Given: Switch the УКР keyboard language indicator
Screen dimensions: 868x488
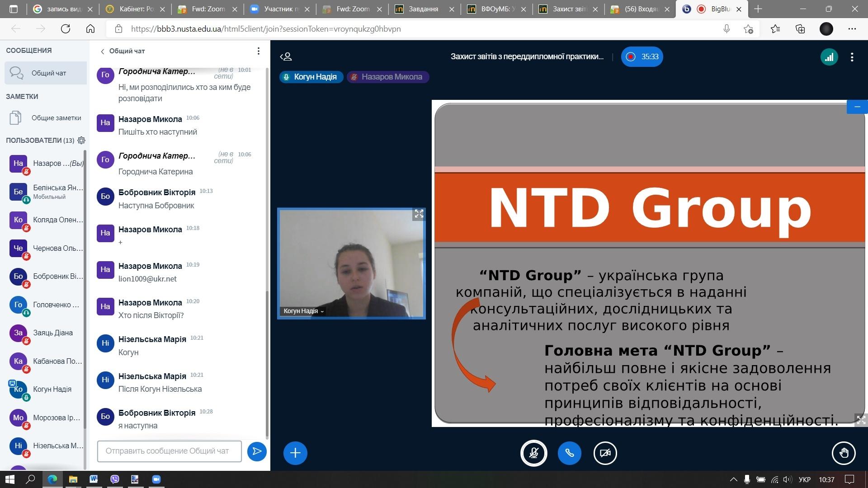Looking at the screenshot, I should 805,479.
